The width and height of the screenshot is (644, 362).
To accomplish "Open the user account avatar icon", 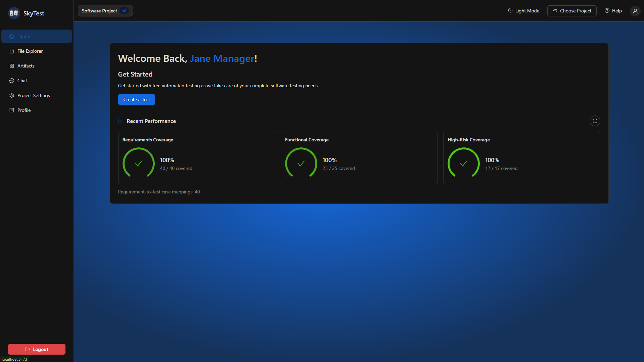I will (635, 11).
